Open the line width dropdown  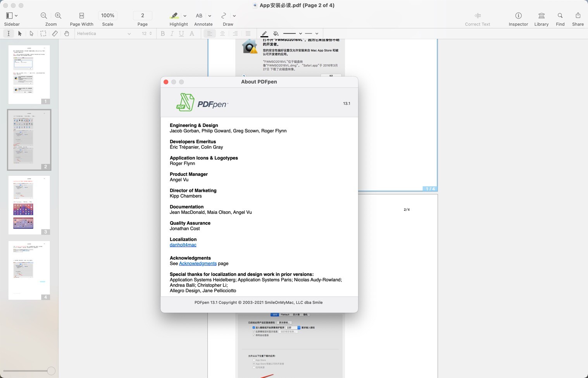click(x=293, y=33)
